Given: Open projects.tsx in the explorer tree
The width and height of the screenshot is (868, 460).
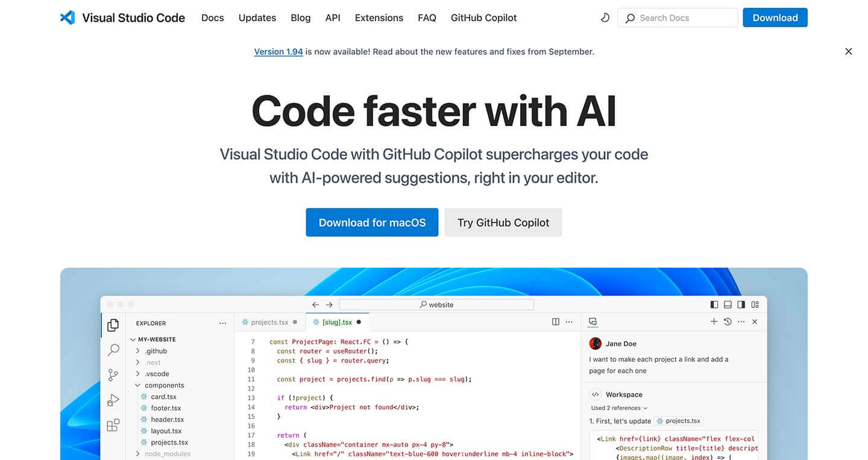Looking at the screenshot, I should (169, 443).
